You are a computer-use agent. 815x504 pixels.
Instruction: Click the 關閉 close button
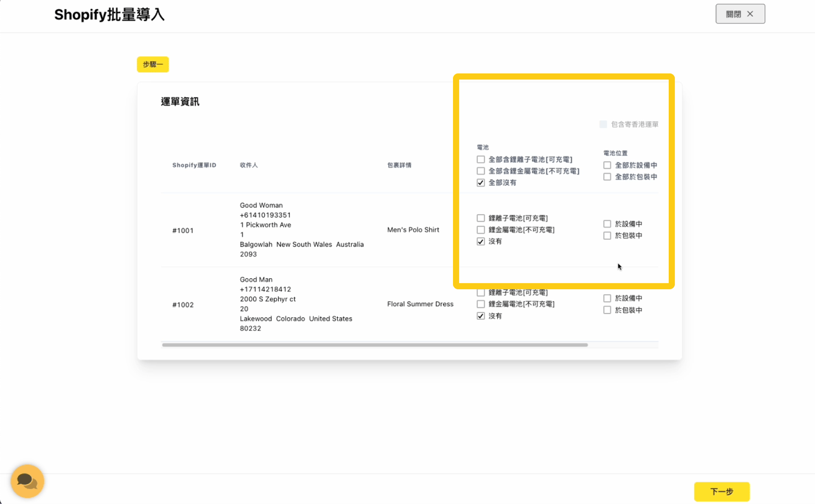click(x=740, y=14)
